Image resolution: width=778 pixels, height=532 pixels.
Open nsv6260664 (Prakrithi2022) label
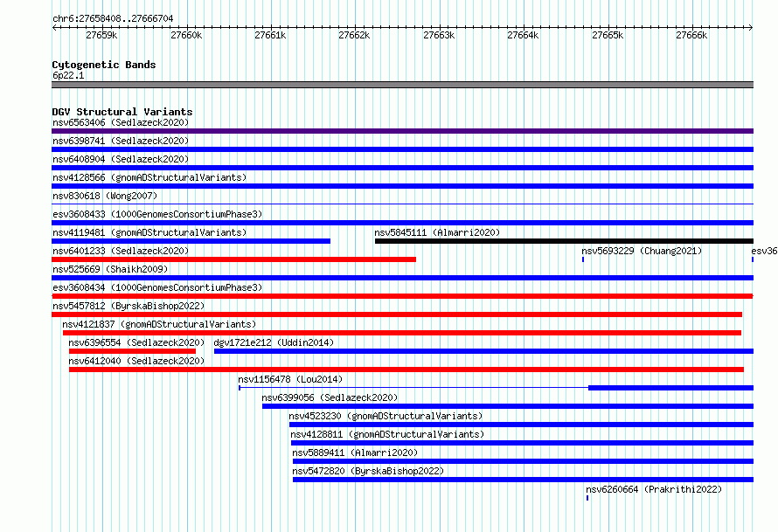pyautogui.click(x=654, y=489)
